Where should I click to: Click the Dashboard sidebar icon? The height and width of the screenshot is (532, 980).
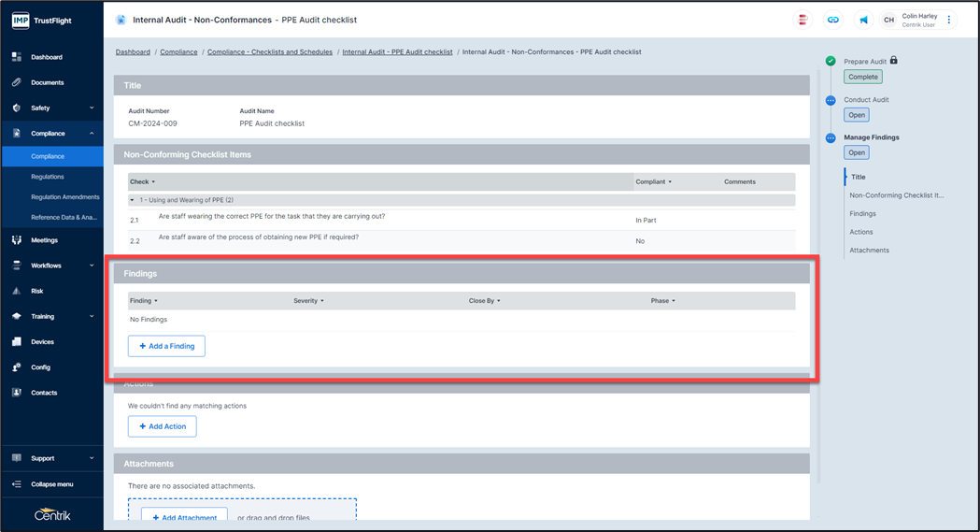[x=17, y=57]
